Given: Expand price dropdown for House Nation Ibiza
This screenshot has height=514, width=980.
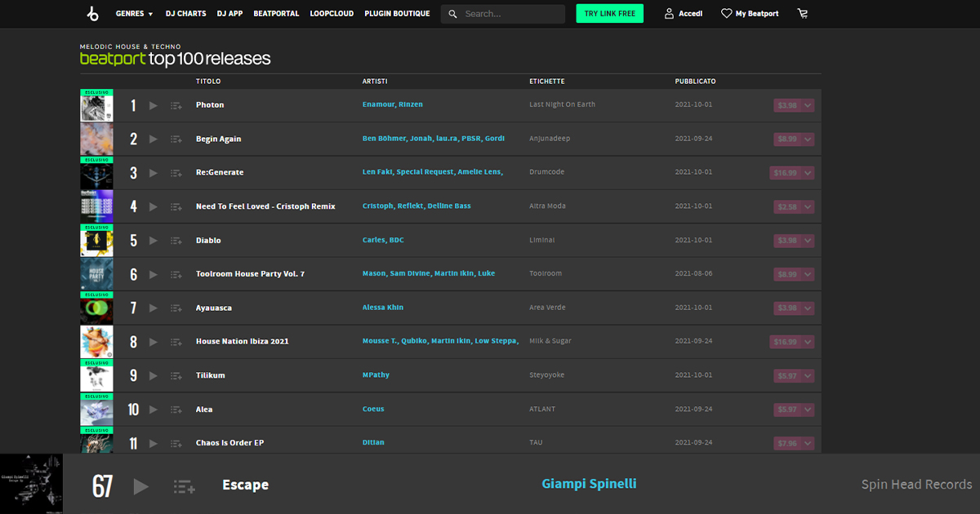Looking at the screenshot, I should coord(808,343).
